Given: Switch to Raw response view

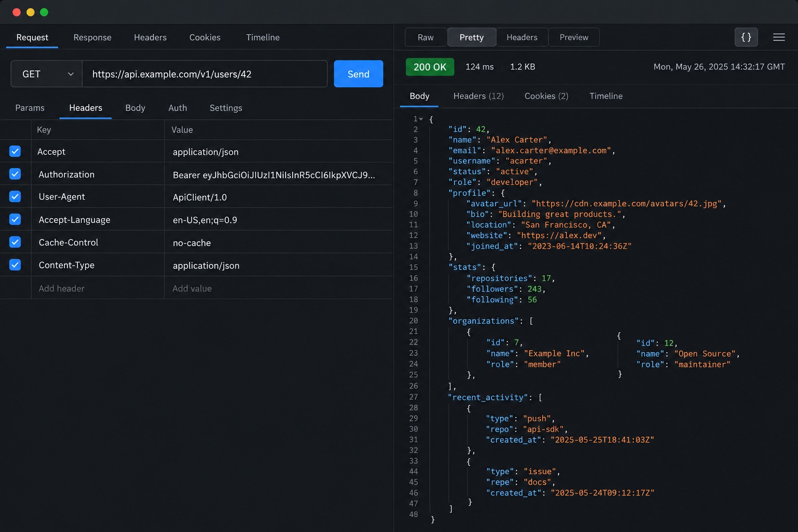Looking at the screenshot, I should pos(425,37).
